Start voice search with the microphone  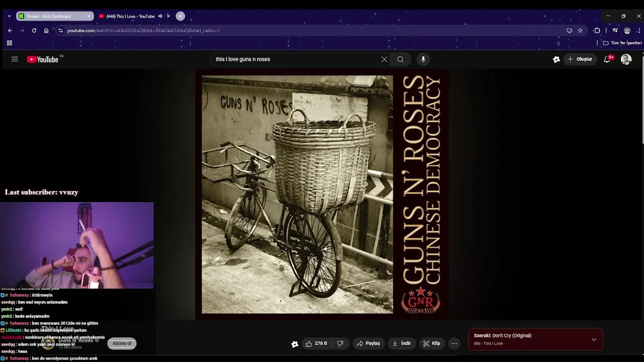click(x=423, y=59)
